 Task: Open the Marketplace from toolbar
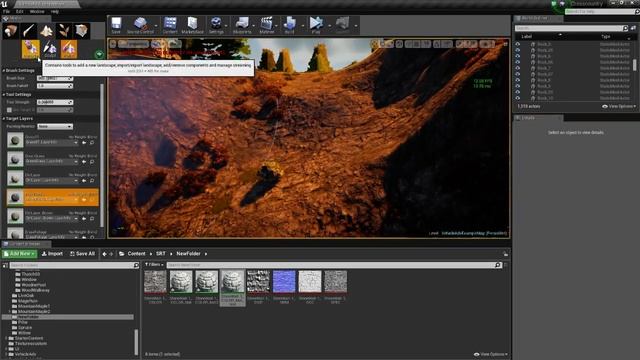[x=192, y=25]
